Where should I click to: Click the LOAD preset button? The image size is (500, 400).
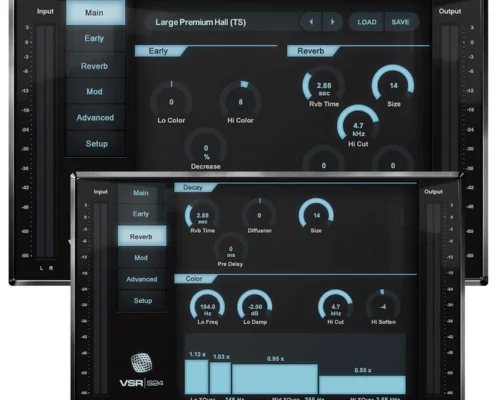point(367,22)
